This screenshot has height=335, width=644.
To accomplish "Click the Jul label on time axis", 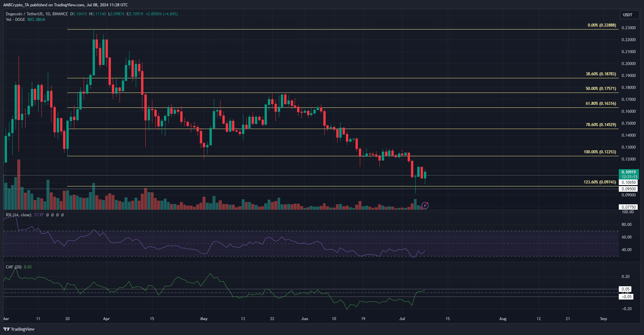I will click(402, 319).
